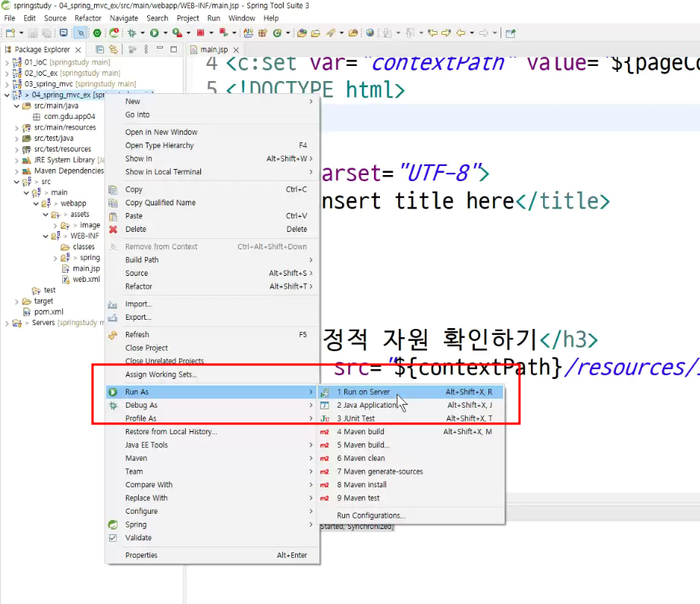Collapse the 04_spring_mvc_ex project node
700x604 pixels.
pos(7,95)
